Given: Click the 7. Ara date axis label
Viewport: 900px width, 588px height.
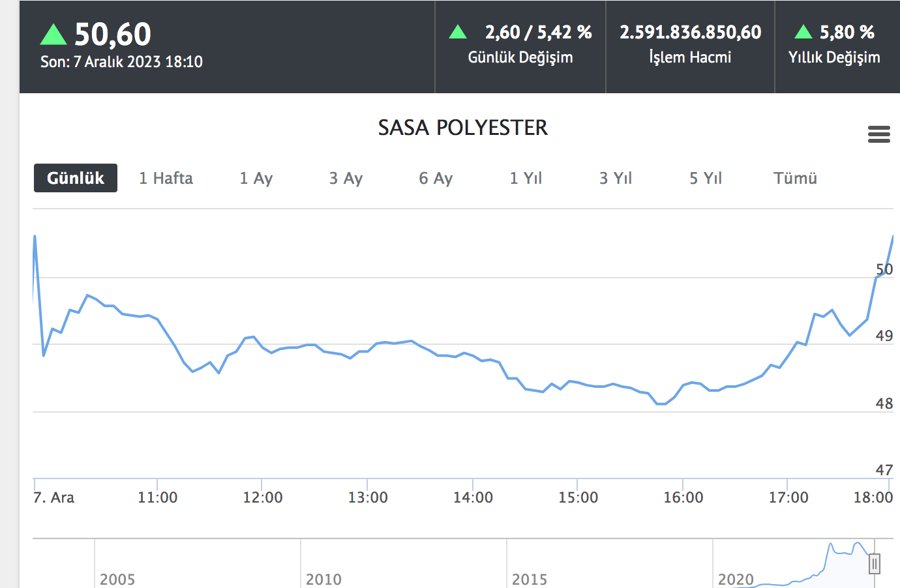Looking at the screenshot, I should coord(53,497).
